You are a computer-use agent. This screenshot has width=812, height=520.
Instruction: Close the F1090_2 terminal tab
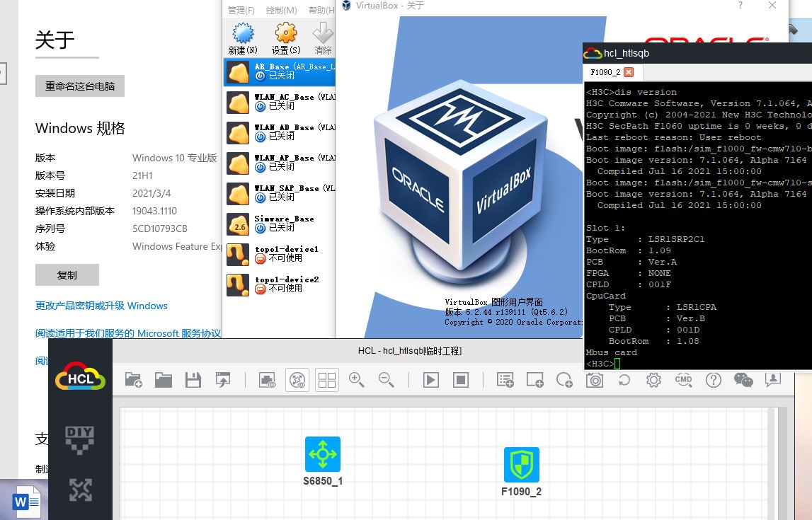pyautogui.click(x=629, y=72)
